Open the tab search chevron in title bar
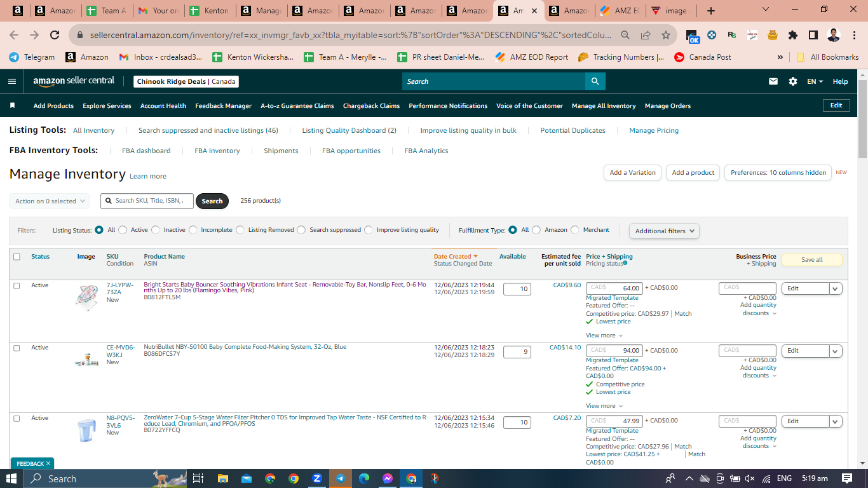Screen dimensions: 868x488 765,10
